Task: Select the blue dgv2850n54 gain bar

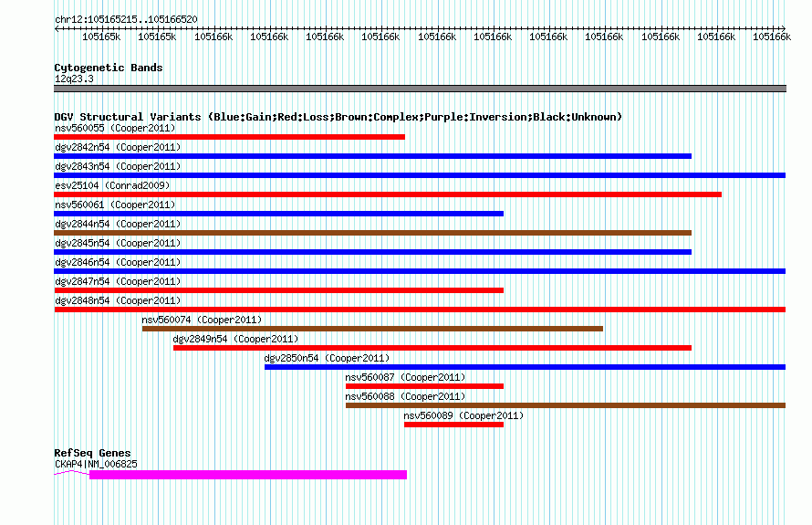Action: coord(526,367)
